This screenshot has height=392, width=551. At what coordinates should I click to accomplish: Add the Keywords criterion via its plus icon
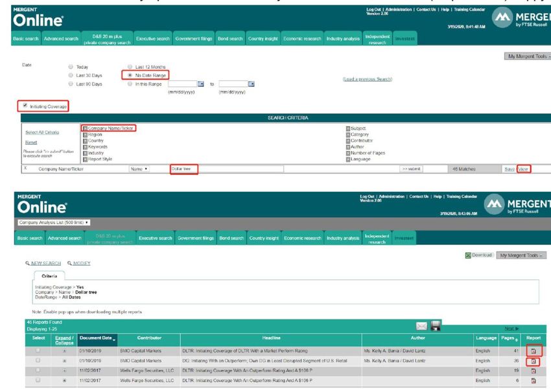click(85, 147)
